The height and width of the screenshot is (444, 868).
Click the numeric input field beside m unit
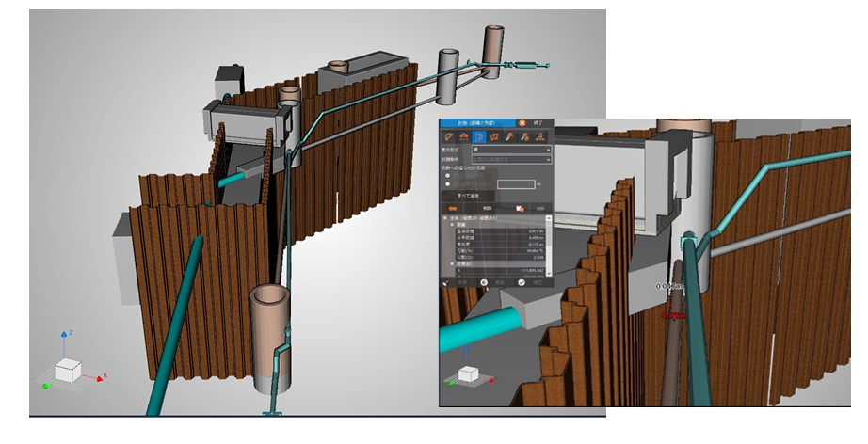click(x=516, y=184)
